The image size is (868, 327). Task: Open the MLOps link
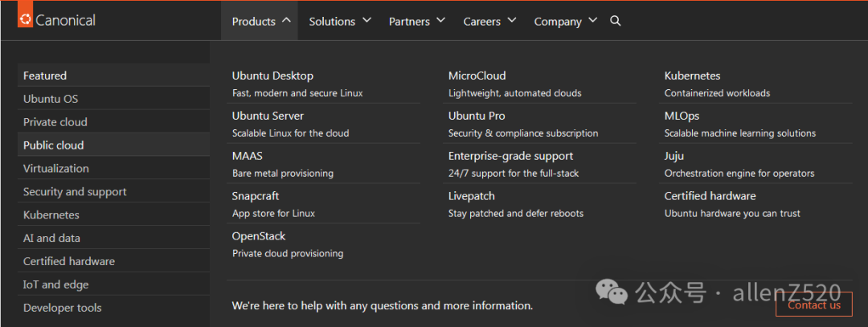[x=682, y=116]
